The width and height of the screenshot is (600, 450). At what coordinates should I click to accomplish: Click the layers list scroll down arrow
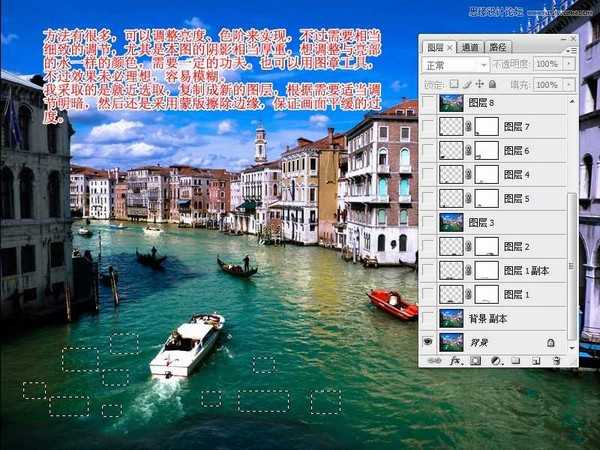coord(572,347)
